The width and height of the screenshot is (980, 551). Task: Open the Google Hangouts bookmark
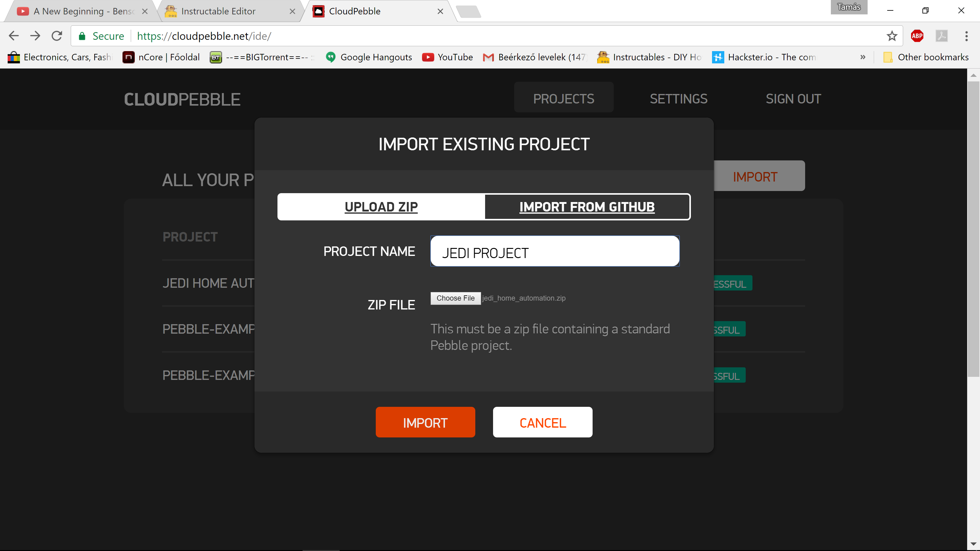click(369, 57)
